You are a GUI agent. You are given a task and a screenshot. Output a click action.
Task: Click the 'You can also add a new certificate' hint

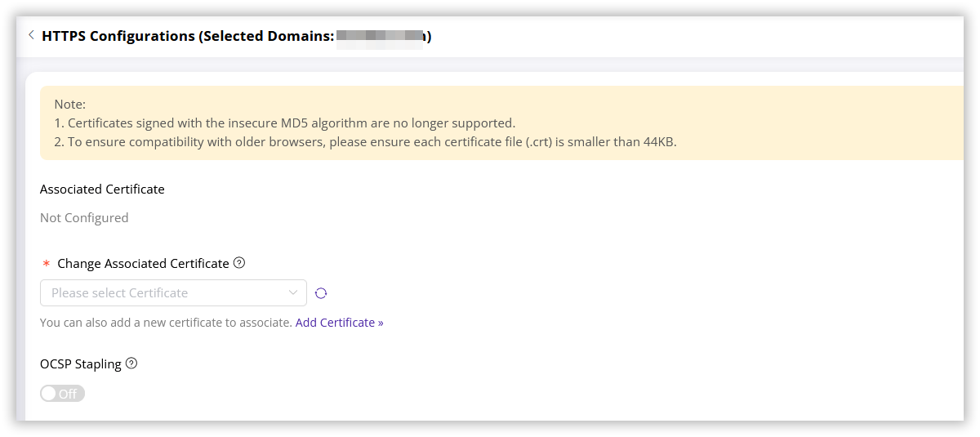pos(166,323)
